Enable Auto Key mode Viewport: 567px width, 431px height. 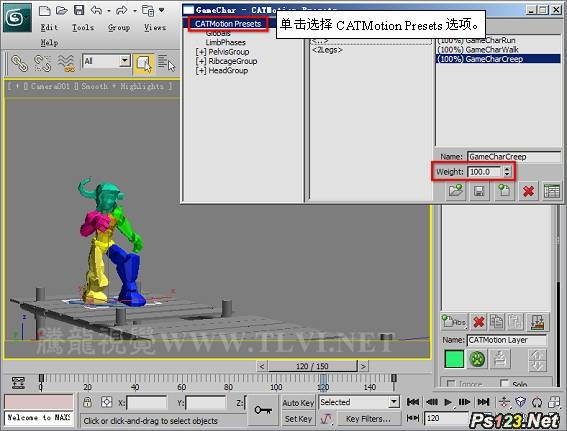298,402
